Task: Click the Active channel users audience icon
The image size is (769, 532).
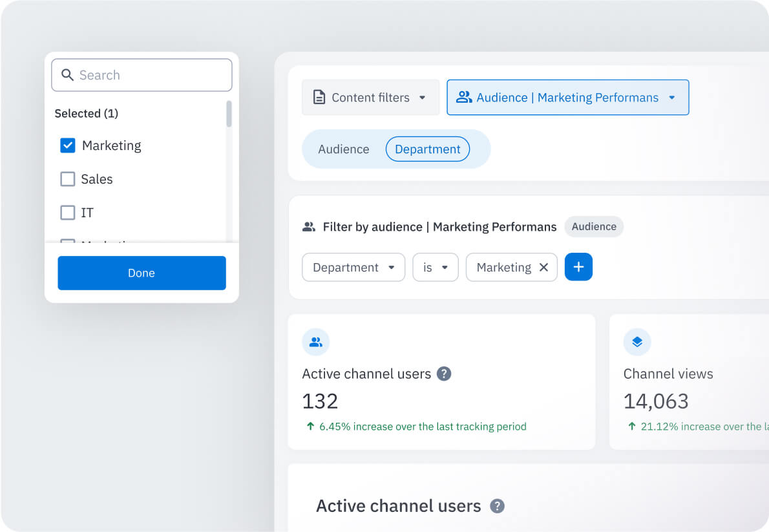Action: [315, 342]
